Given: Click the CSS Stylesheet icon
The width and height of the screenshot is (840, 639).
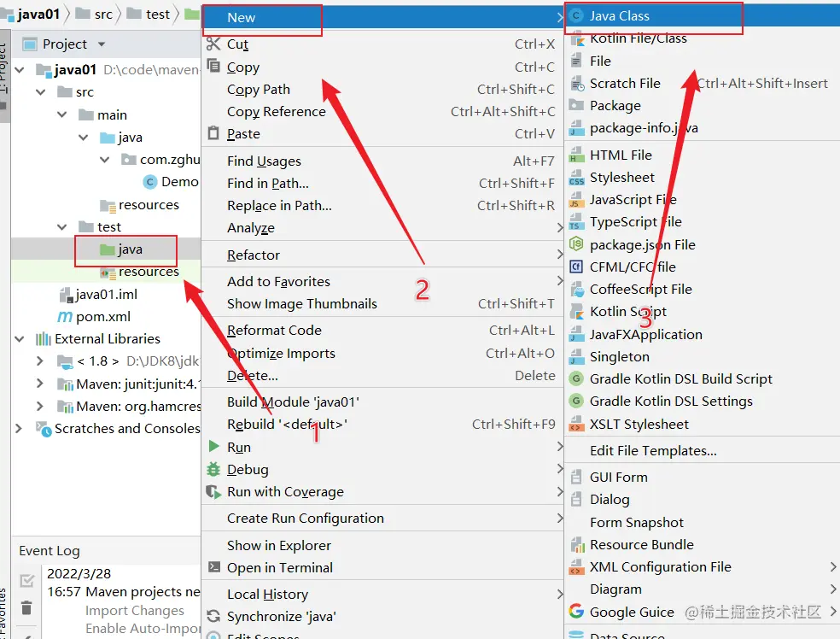Looking at the screenshot, I should pos(576,177).
